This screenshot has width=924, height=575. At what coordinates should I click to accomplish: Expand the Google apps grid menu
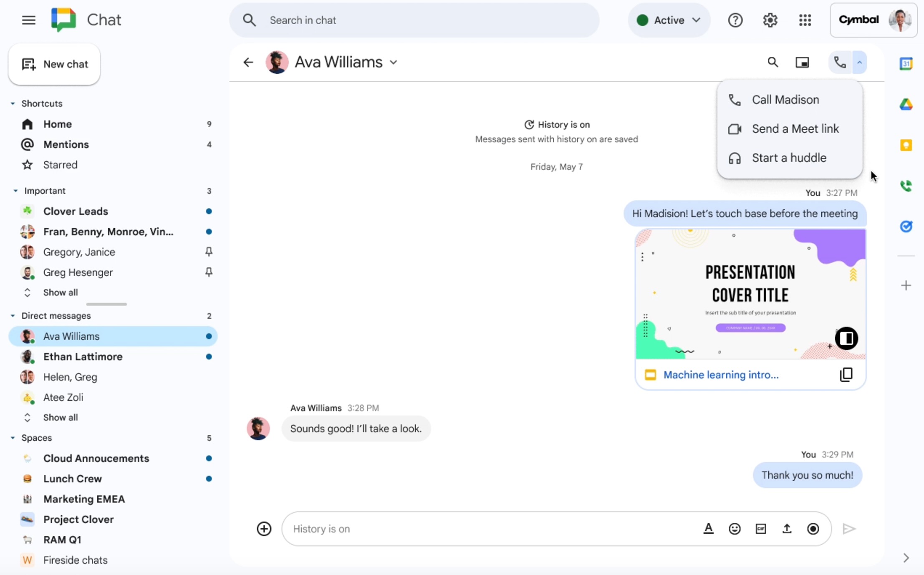point(805,20)
